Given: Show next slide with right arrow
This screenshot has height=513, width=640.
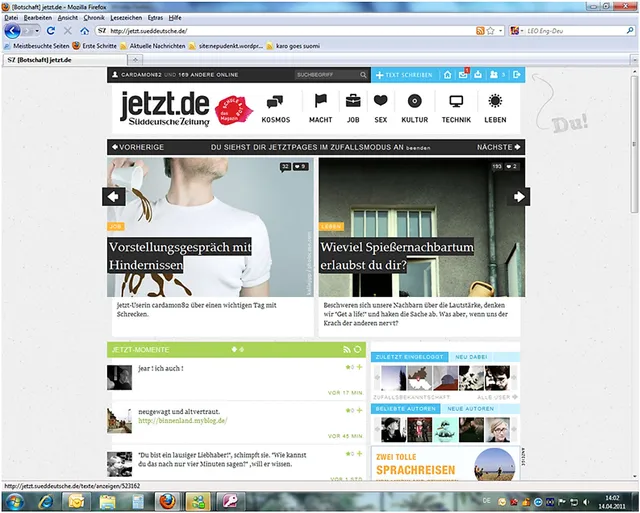Looking at the screenshot, I should (519, 197).
